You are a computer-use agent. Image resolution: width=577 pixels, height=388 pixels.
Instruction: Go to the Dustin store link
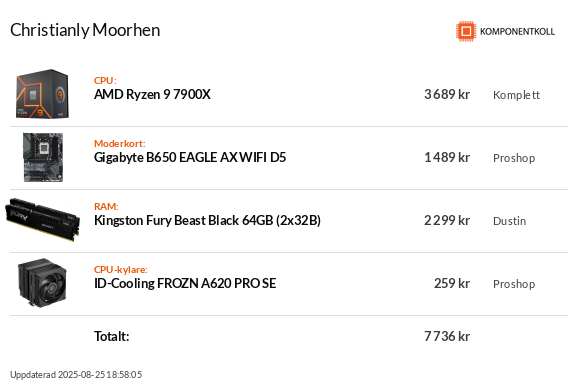point(509,221)
